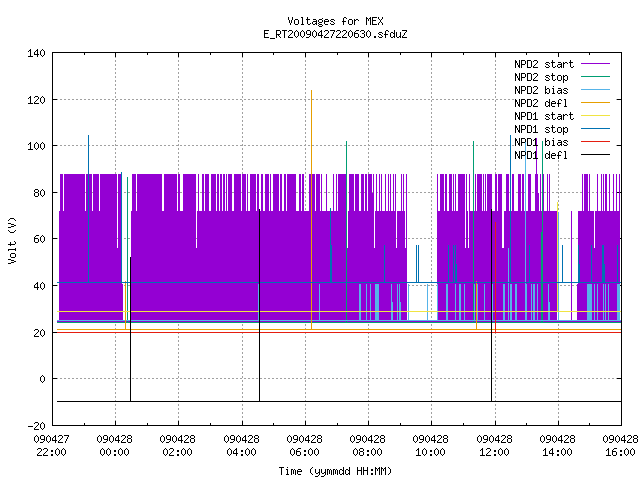Image resolution: width=640 pixels, height=480 pixels.
Task: Click the purple NPD2 start legend line
Action: pos(595,64)
